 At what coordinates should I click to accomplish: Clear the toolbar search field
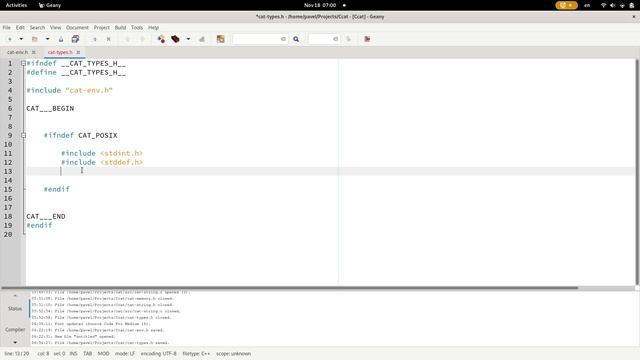[283, 39]
